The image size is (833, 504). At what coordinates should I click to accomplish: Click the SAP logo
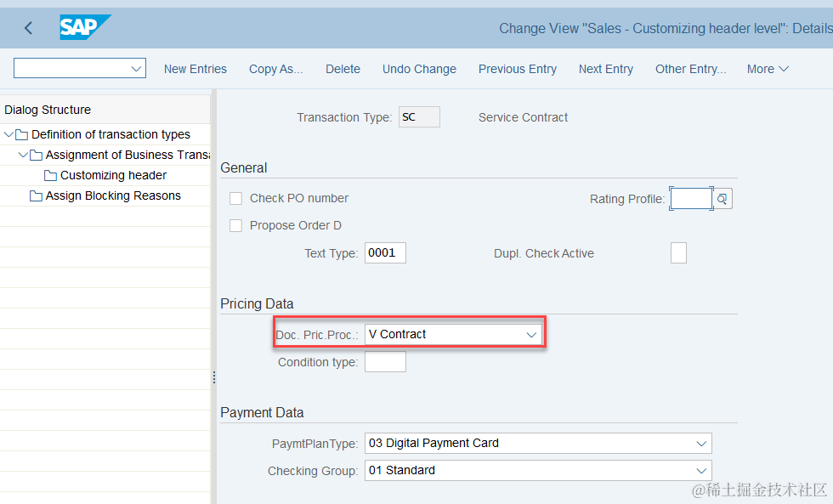85,27
